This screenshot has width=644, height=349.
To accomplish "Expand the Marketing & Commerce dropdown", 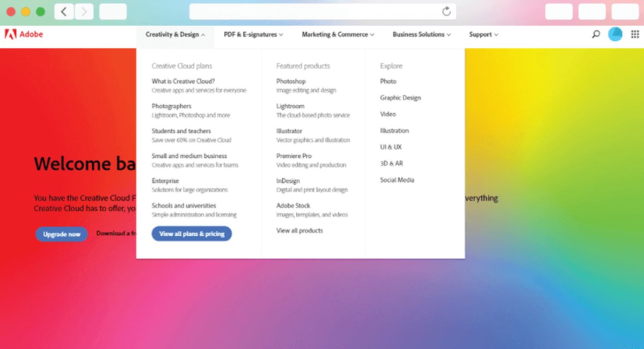I will click(338, 34).
